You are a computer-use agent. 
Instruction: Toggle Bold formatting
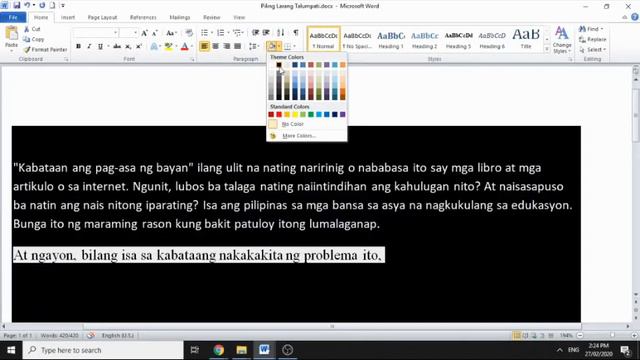tap(78, 47)
